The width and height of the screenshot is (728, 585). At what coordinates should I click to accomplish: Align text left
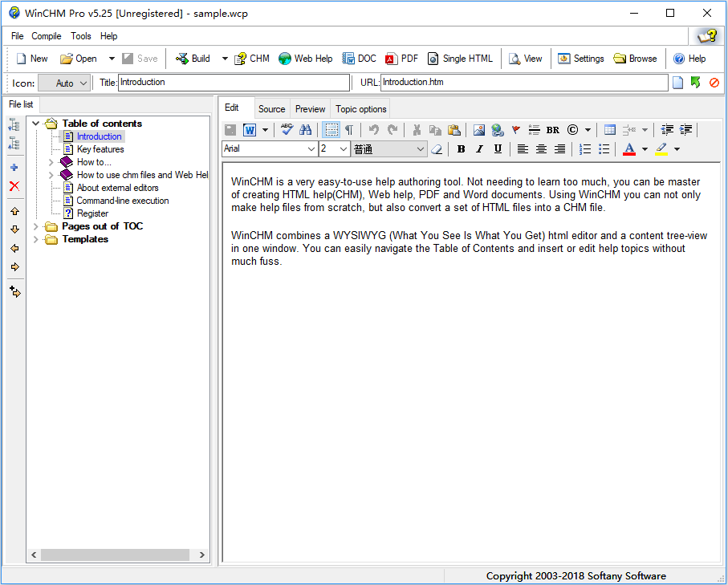tap(523, 149)
